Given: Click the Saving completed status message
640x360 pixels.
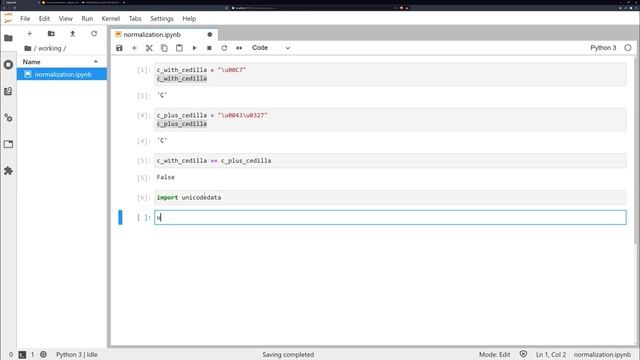Looking at the screenshot, I should [x=288, y=355].
